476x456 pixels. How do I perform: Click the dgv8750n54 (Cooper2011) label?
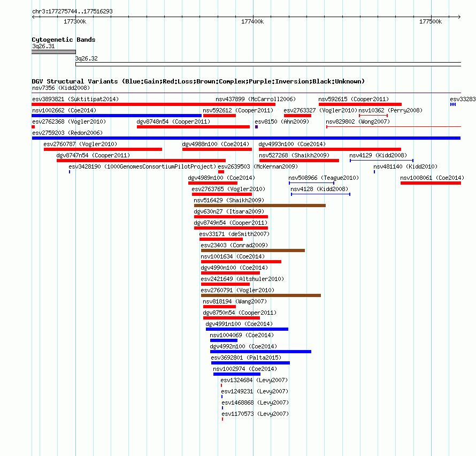pyautogui.click(x=240, y=313)
